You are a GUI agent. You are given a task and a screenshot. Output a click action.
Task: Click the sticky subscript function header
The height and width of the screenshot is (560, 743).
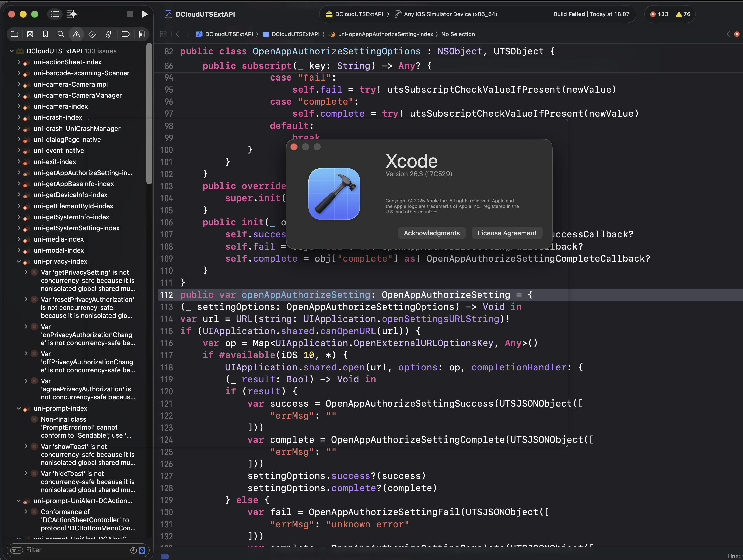[317, 66]
